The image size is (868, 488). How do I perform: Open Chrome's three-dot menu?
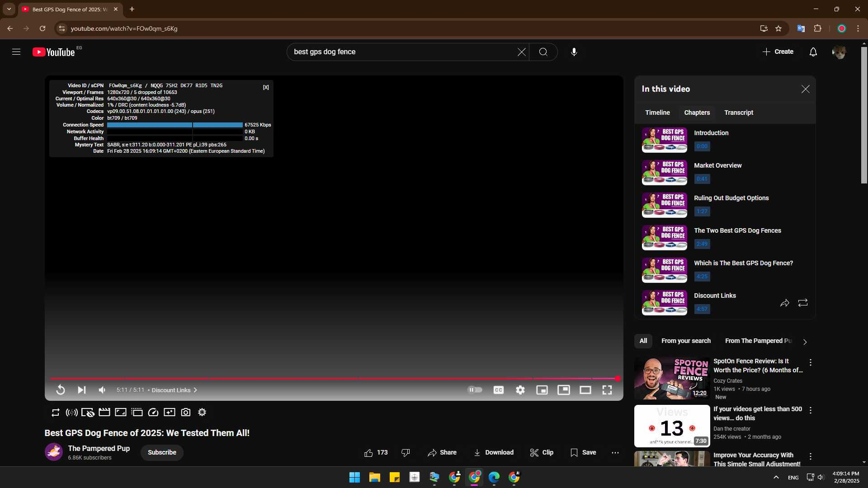coord(858,28)
